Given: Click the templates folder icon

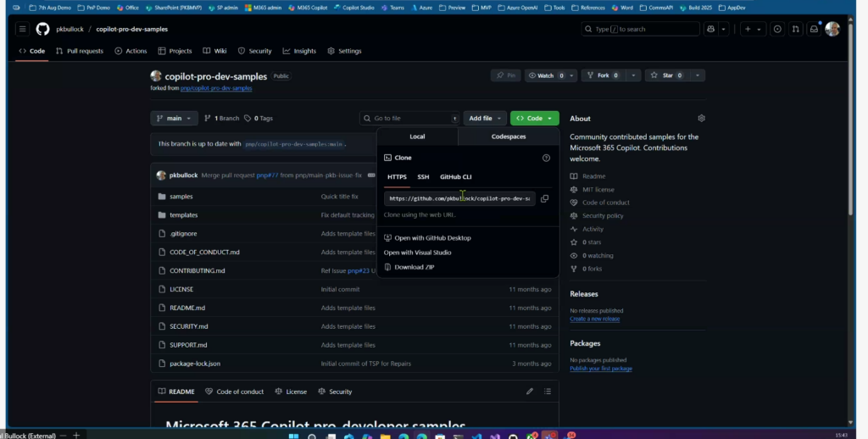Looking at the screenshot, I should coord(162,214).
